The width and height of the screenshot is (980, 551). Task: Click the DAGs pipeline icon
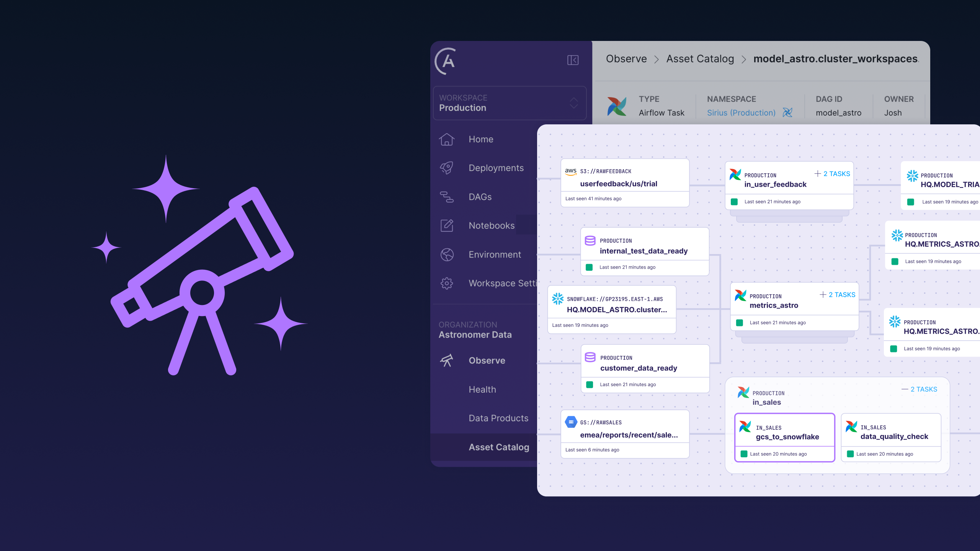446,197
